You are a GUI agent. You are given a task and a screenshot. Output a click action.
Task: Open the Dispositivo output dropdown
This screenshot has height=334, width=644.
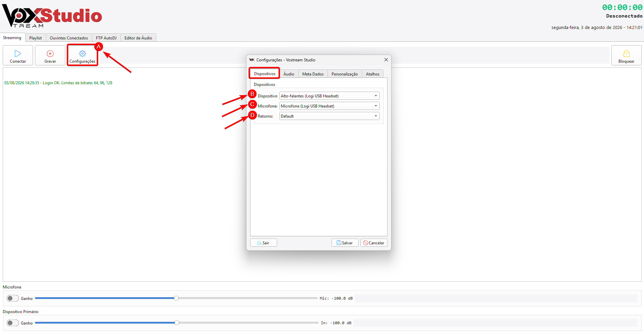click(x=330, y=96)
